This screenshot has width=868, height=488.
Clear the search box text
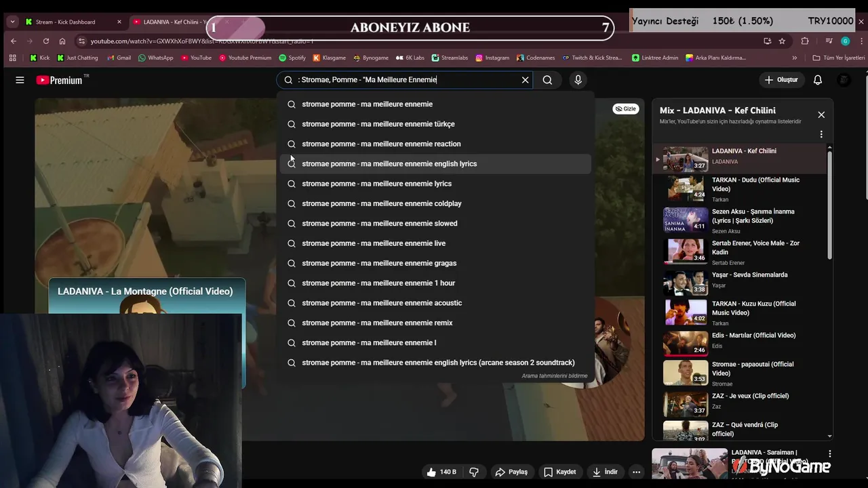tap(525, 80)
